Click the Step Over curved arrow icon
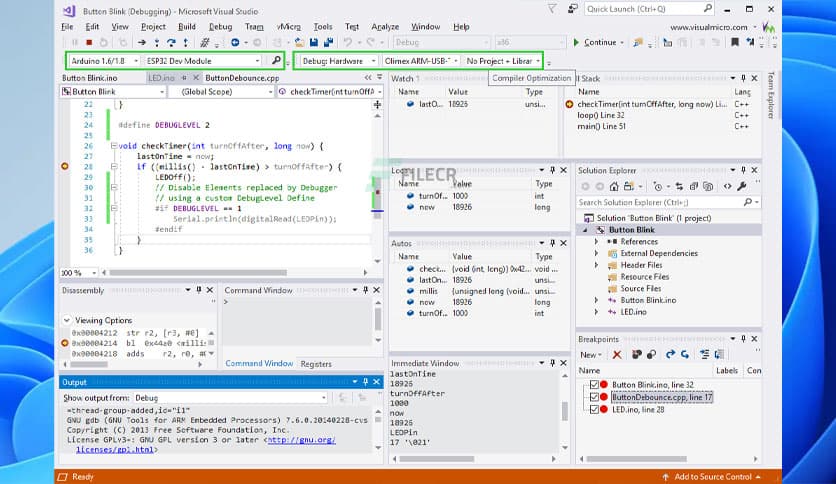 (x=171, y=42)
